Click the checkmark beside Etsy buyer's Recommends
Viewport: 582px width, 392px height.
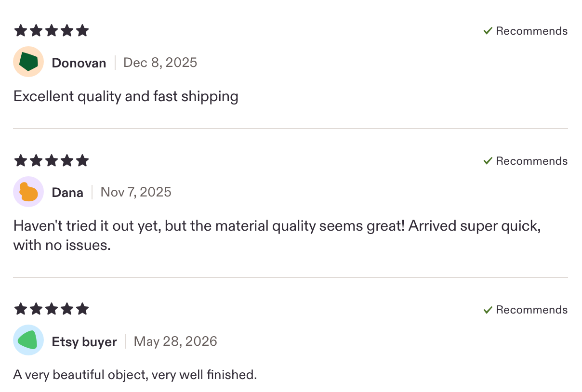click(488, 309)
